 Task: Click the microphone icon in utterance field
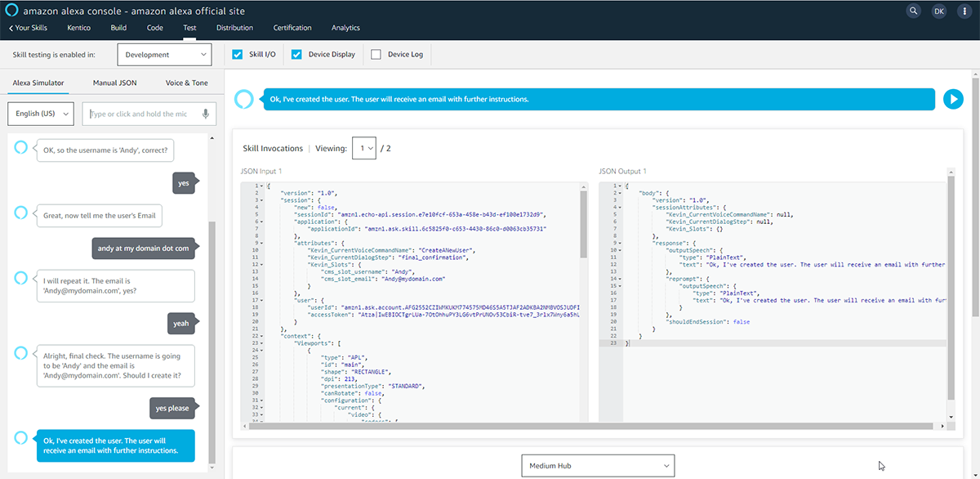pyautogui.click(x=207, y=114)
